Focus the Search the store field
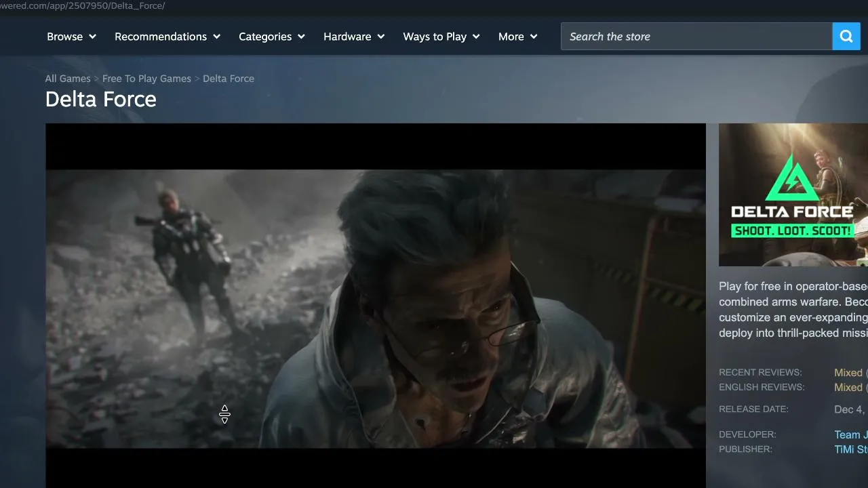The height and width of the screenshot is (488, 868). 696,37
